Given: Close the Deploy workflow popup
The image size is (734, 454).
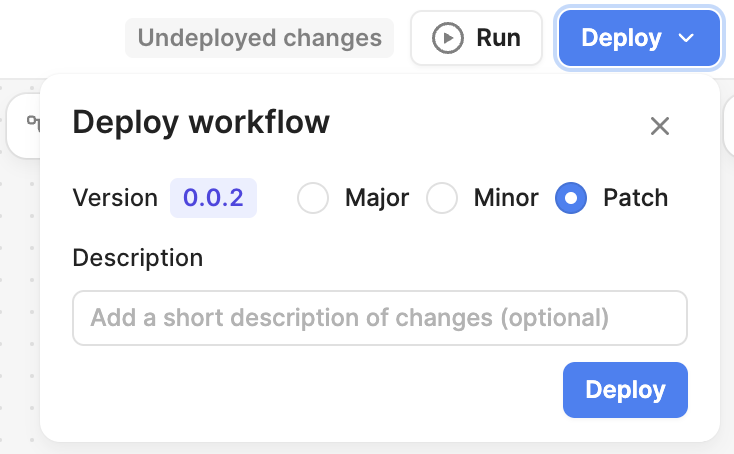Looking at the screenshot, I should pos(659,126).
